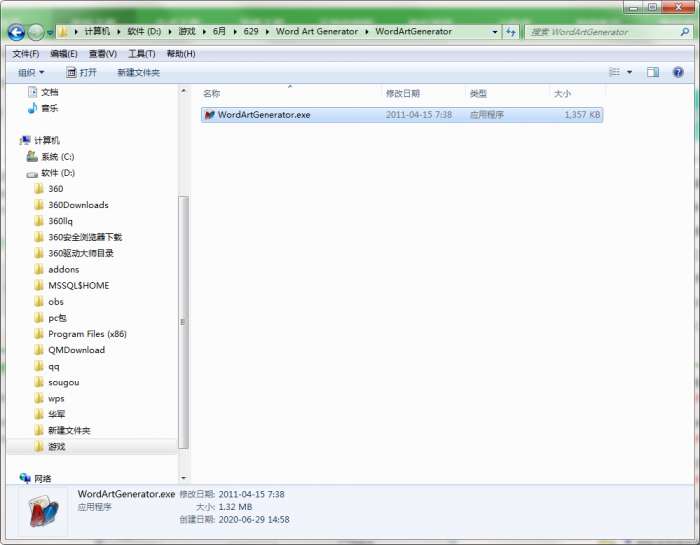This screenshot has height=545, width=700.
Task: Click WordArtGenerator.exe application icon in list
Action: (x=209, y=115)
